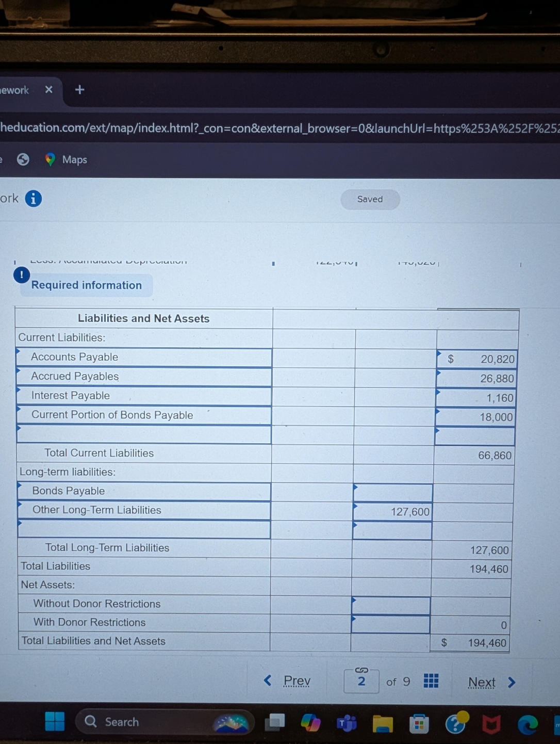Open Microsoft Store from the taskbar
The width and height of the screenshot is (560, 744).
click(x=419, y=724)
